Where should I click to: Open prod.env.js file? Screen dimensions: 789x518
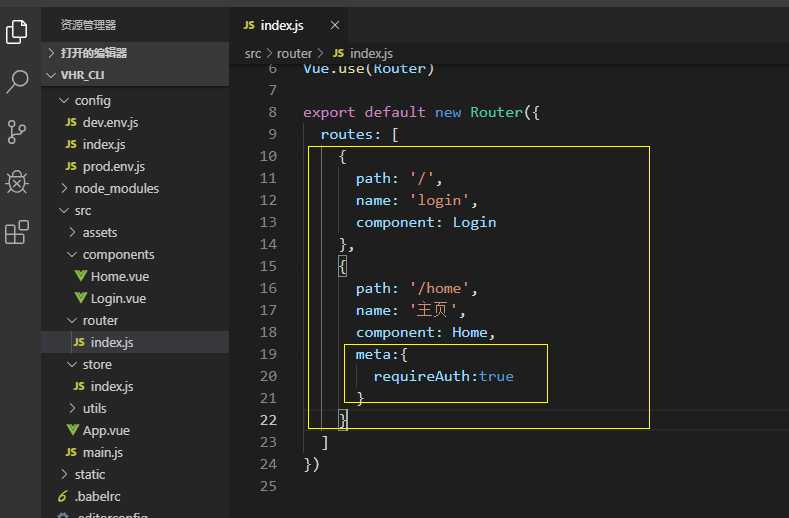(135, 167)
